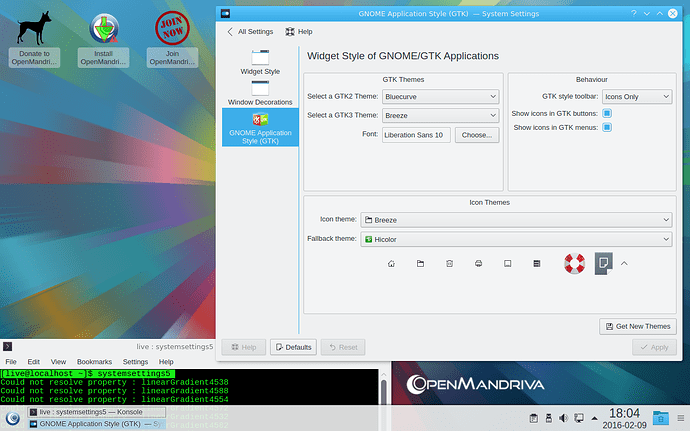Viewport: 690px width, 431px height.
Task: Click the Choose... font button
Action: [x=477, y=135]
